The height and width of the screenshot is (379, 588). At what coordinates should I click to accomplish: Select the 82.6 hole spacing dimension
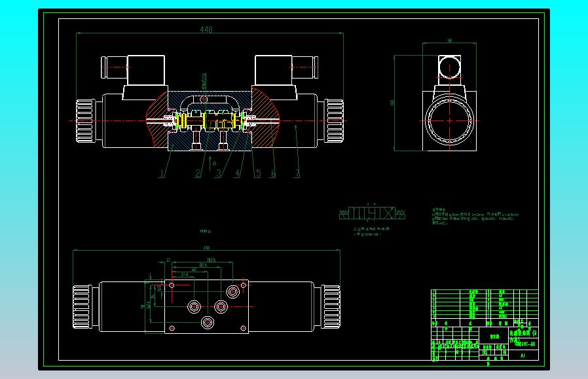click(203, 265)
